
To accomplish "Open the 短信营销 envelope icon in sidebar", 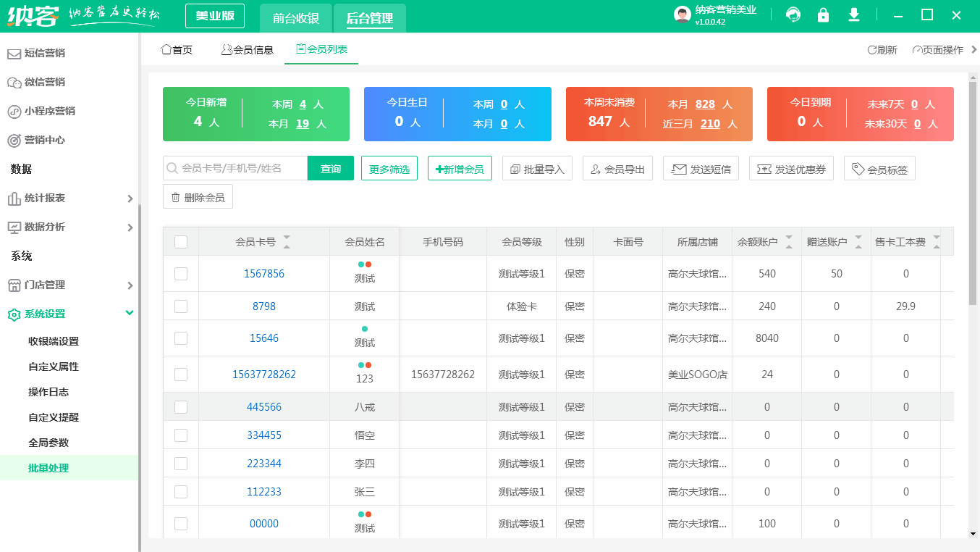I will coord(16,53).
